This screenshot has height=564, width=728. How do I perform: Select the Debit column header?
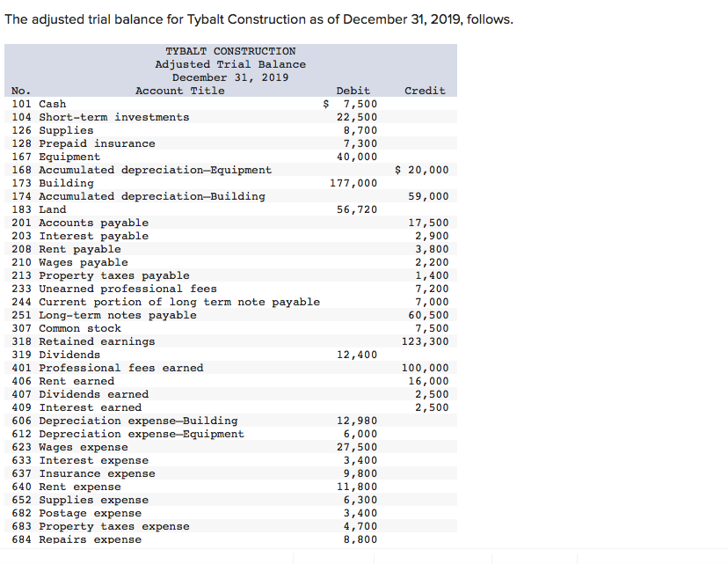pos(352,90)
